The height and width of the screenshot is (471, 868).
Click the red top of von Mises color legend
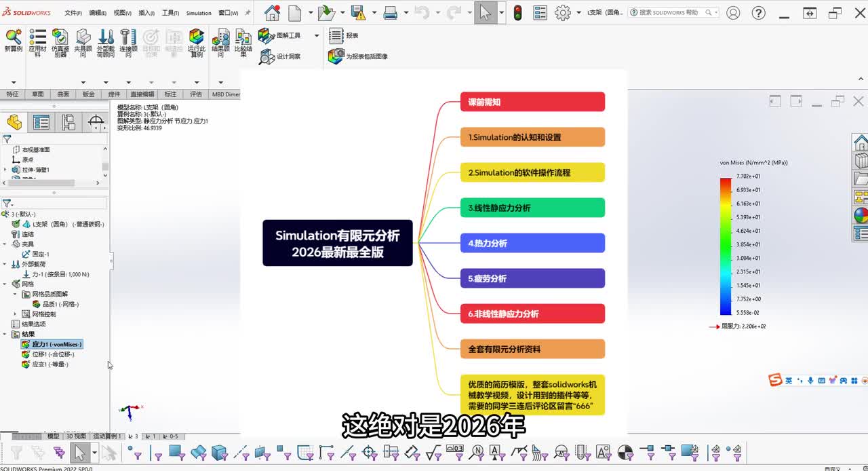(x=726, y=180)
